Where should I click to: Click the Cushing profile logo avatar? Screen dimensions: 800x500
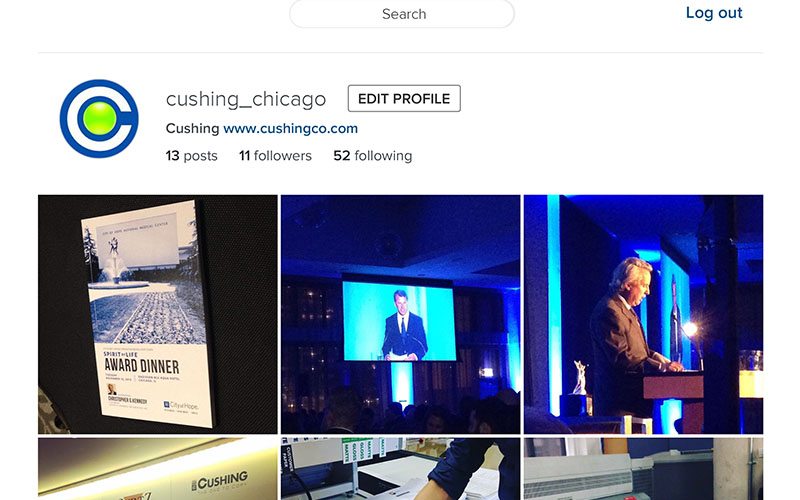[x=99, y=118]
